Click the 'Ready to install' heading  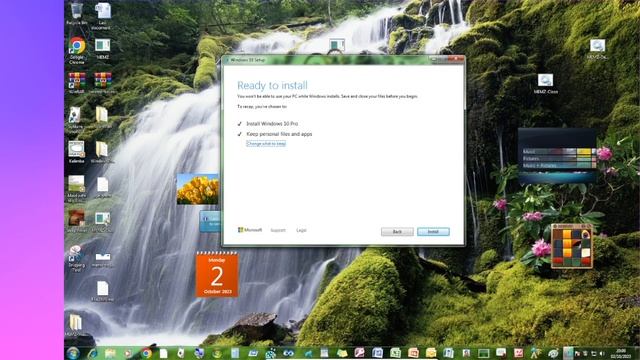[x=272, y=85]
